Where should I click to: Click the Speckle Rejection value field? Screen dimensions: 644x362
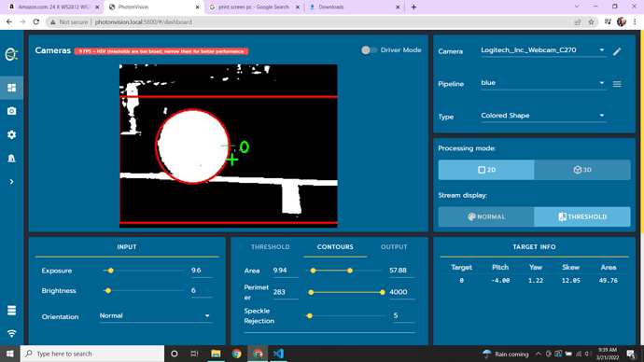click(x=404, y=315)
